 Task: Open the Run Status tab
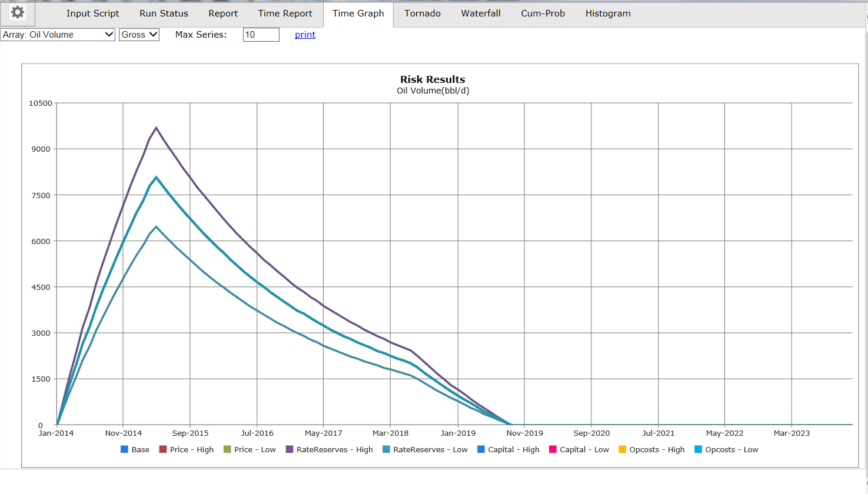164,14
